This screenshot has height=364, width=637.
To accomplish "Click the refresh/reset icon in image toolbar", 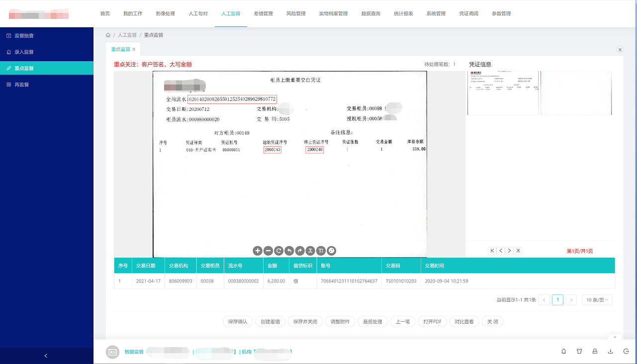I will point(279,251).
